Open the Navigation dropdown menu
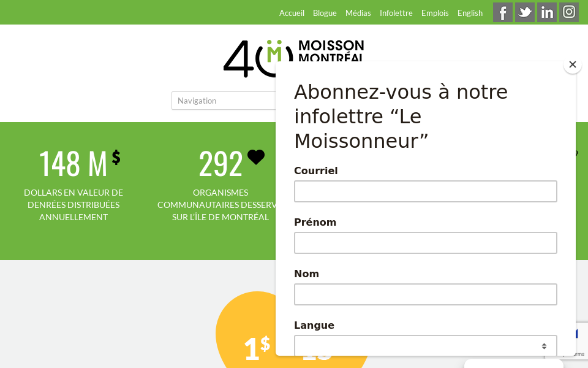Viewport: 588px width, 368px height. click(227, 101)
